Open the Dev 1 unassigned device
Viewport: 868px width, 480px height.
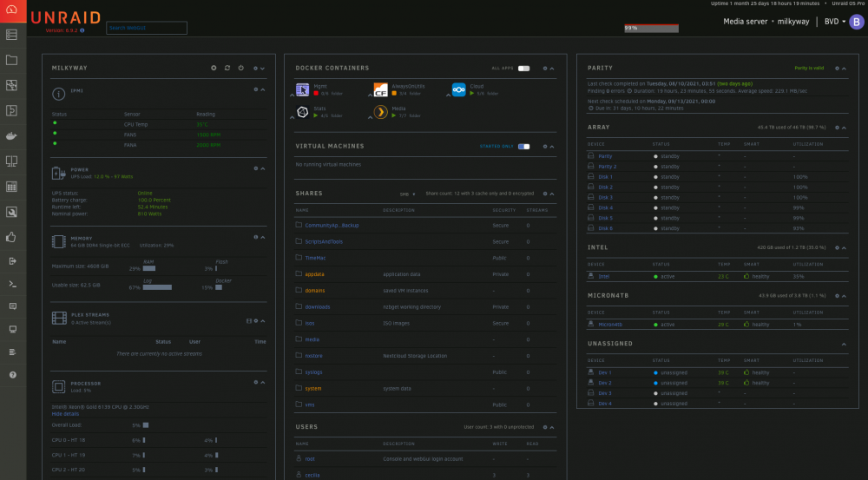point(604,372)
